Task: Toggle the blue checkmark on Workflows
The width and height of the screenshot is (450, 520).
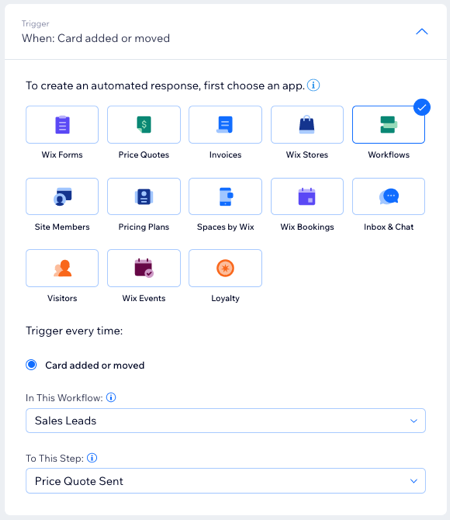Action: (x=422, y=107)
